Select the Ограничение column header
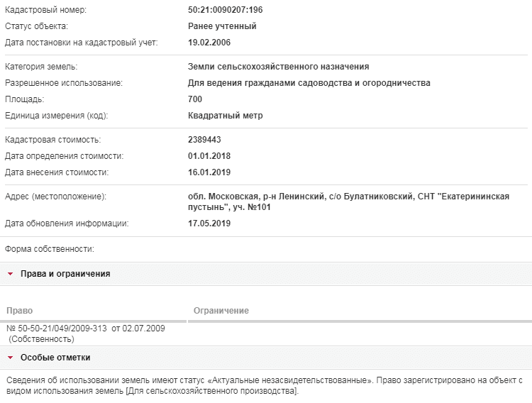 tap(221, 311)
